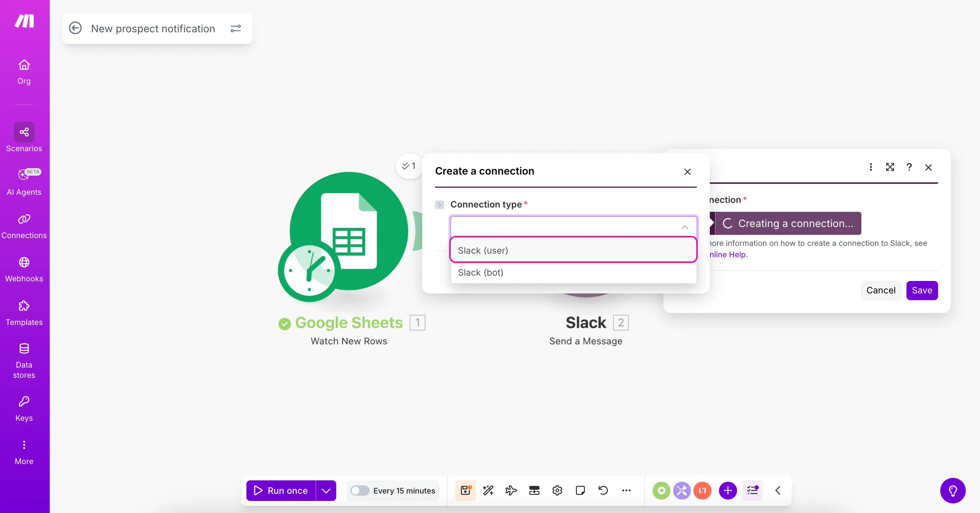980x513 pixels.
Task: Click the magic wand auto-align icon
Action: point(488,491)
